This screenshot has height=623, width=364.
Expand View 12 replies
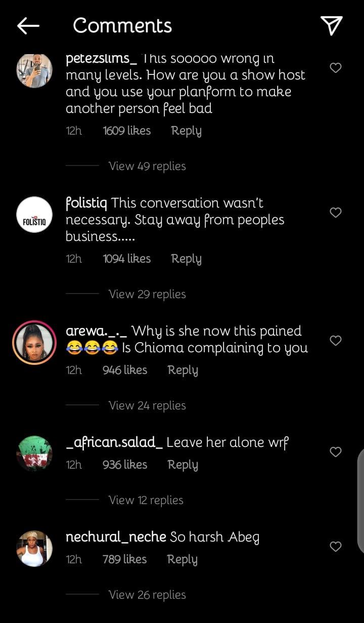click(x=146, y=500)
